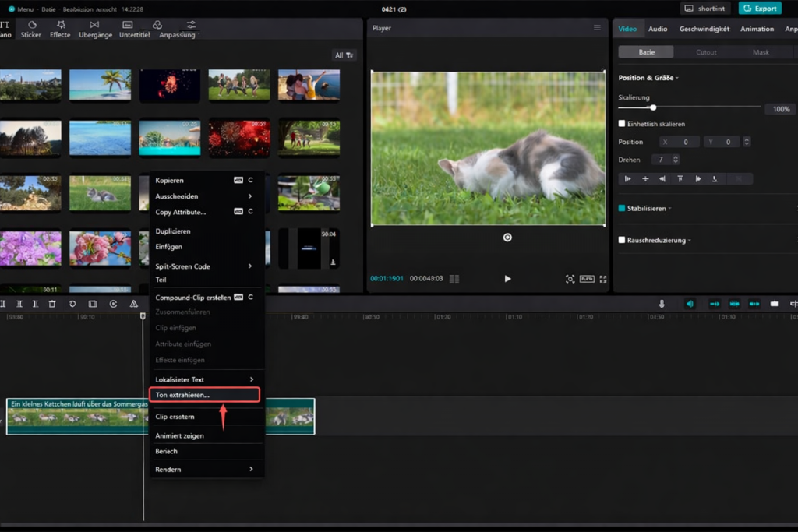Open the Player panel menu icon

597,28
